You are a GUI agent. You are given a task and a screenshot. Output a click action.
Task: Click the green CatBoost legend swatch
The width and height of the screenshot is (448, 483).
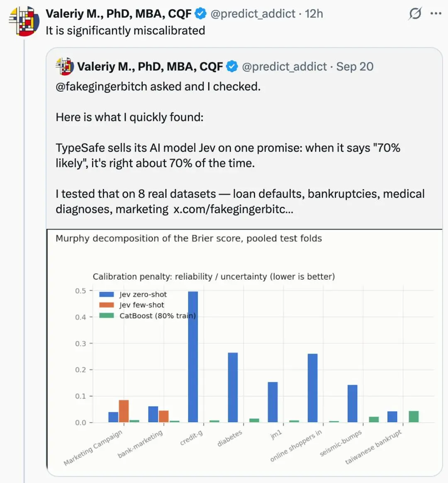point(107,316)
